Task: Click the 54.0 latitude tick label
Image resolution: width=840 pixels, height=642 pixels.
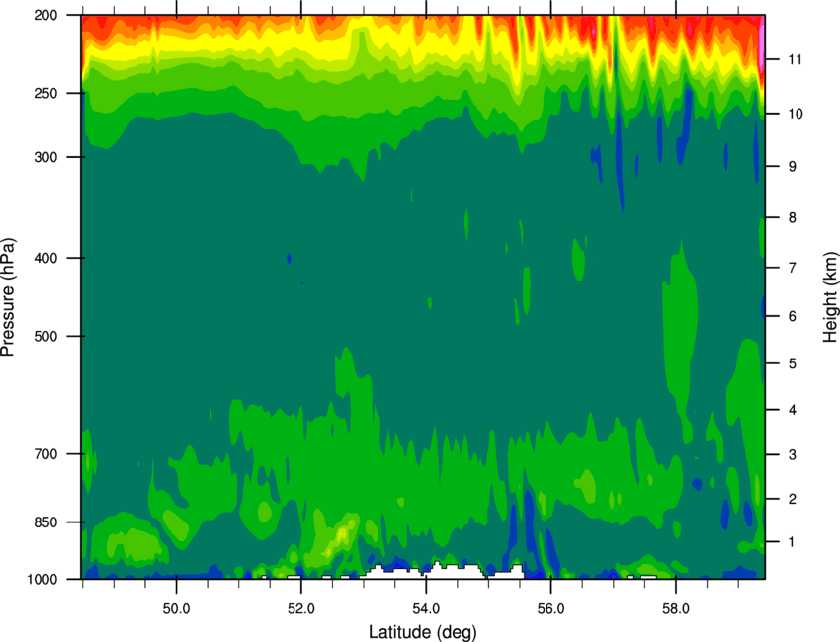Action: [426, 609]
